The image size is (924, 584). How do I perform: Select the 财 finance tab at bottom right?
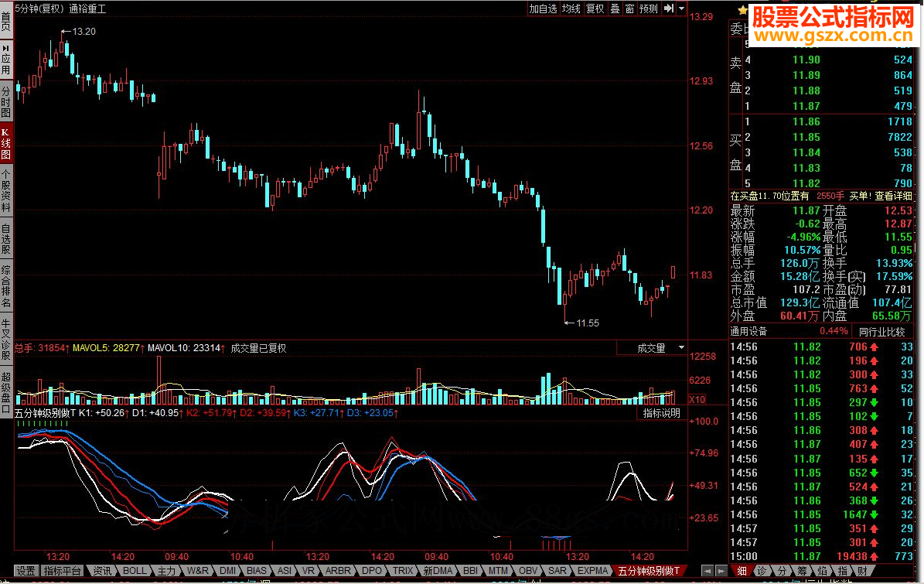coord(863,570)
